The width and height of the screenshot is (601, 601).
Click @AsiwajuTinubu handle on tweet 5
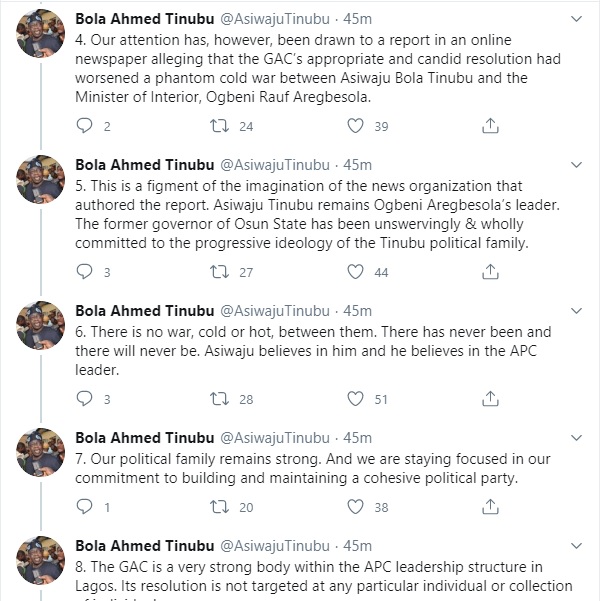pos(272,165)
